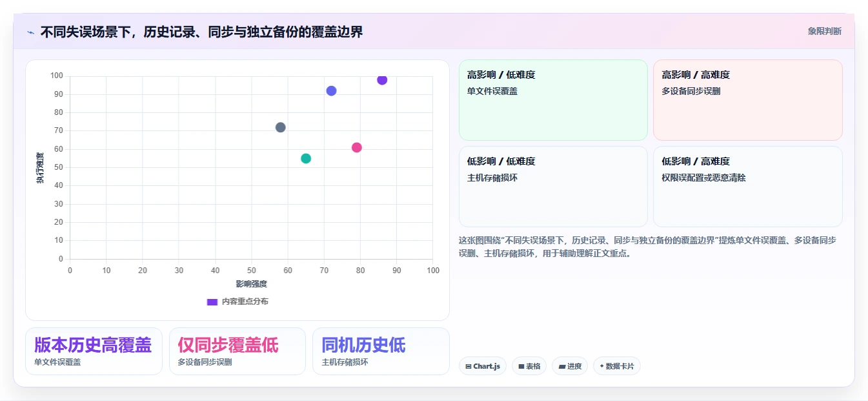Click the Chart.js tag chip
Screen dimensions: 868x401
[483, 366]
